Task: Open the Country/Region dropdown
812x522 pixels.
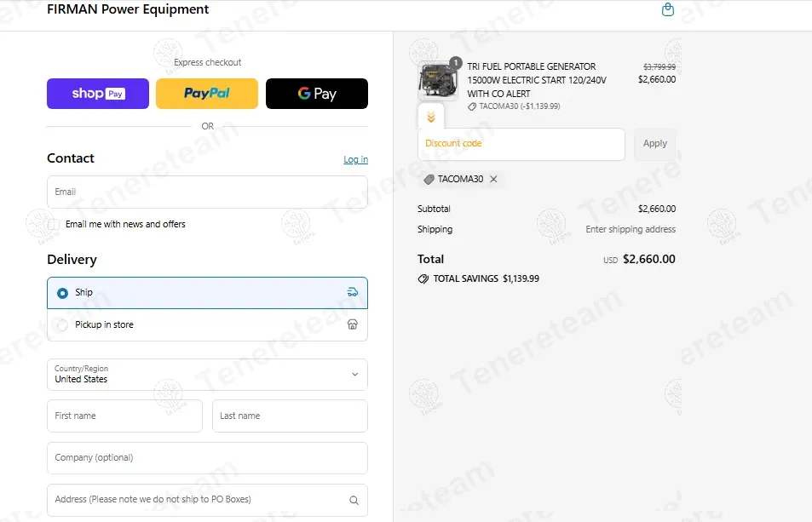Action: click(x=207, y=375)
